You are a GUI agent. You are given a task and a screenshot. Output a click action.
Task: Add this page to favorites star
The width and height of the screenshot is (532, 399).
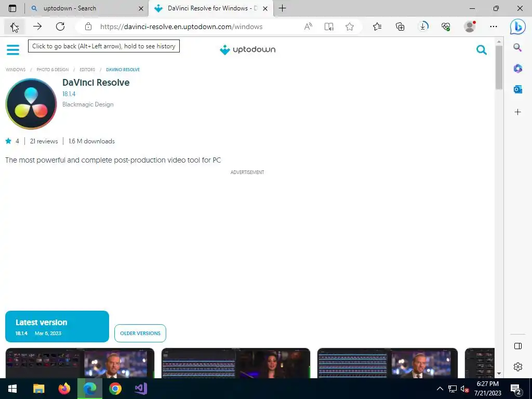click(350, 26)
